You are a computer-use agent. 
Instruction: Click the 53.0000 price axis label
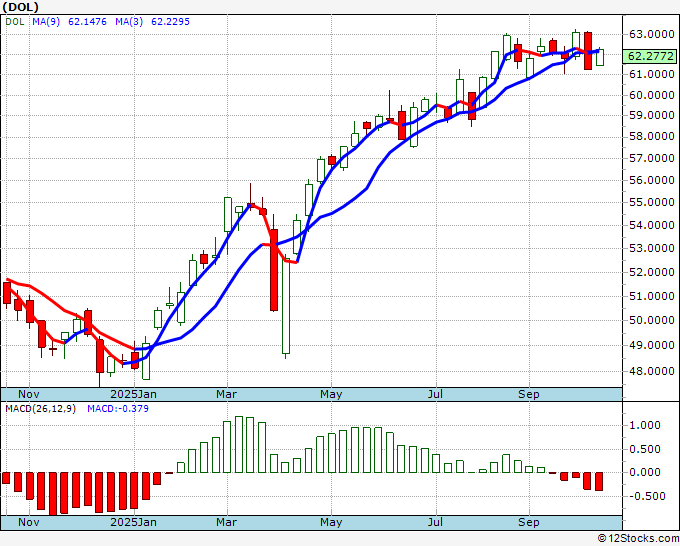(x=651, y=248)
